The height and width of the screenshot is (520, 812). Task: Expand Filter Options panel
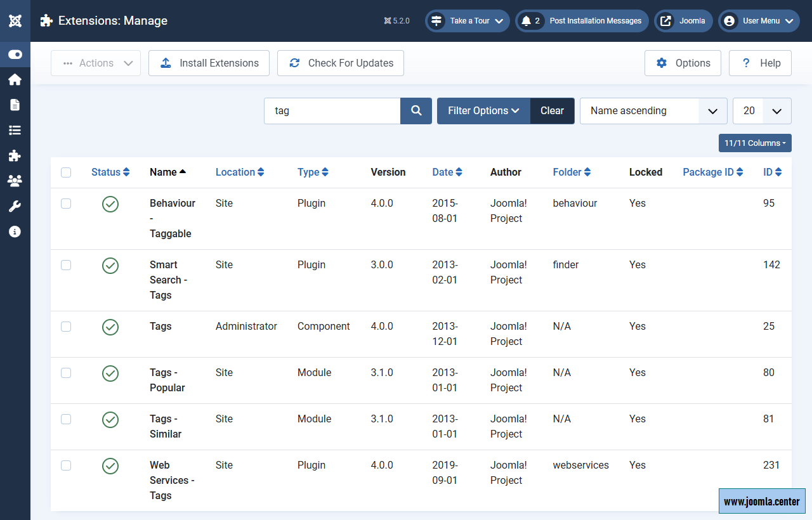(483, 111)
